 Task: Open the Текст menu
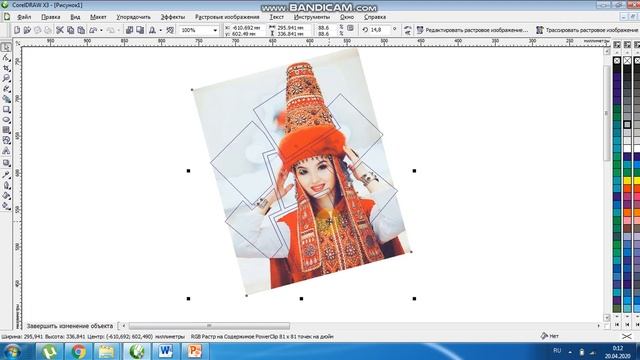[276, 17]
